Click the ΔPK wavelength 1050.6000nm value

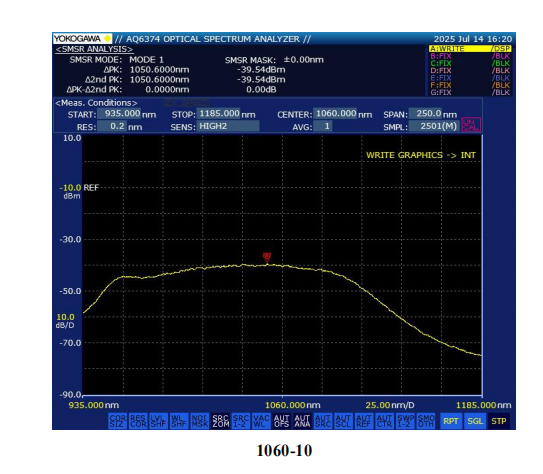[160, 70]
